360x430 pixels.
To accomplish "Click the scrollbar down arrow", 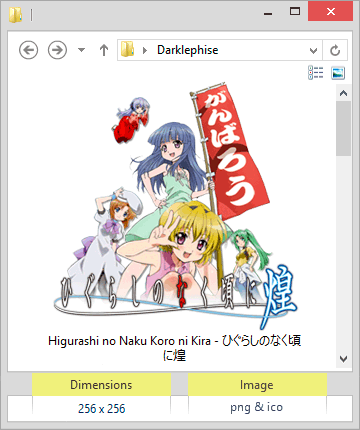I will (344, 359).
